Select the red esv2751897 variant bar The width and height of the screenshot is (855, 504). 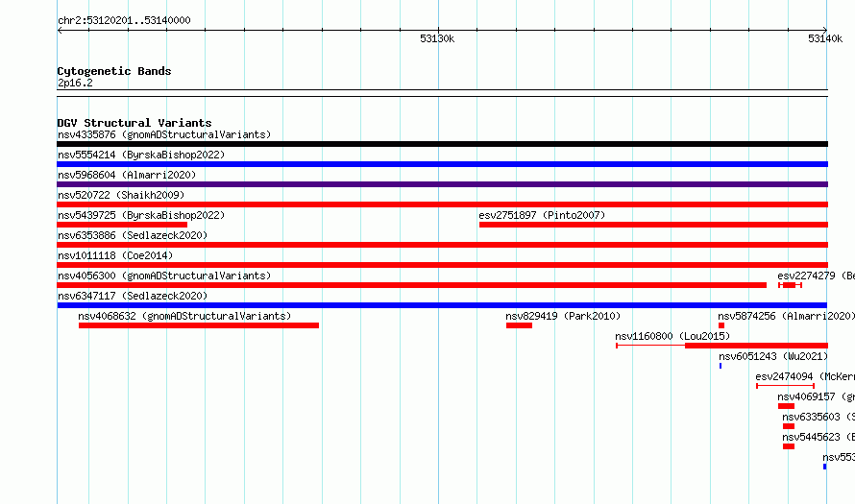pos(654,225)
